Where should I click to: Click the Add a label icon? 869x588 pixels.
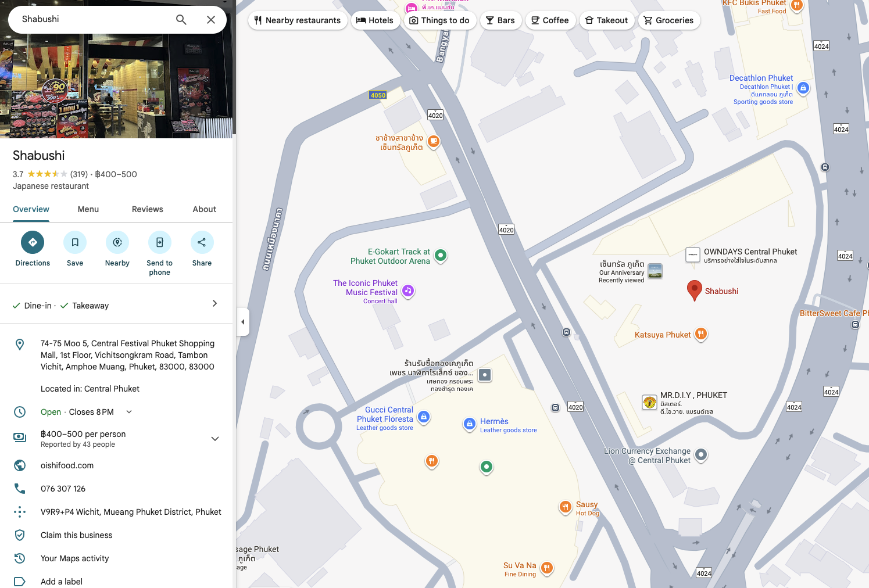(20, 582)
